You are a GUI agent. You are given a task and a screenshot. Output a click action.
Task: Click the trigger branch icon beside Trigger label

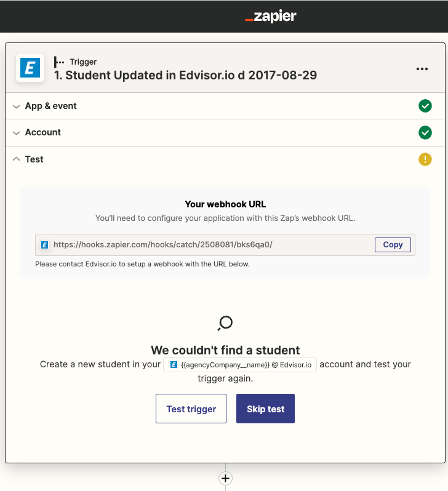[58, 62]
